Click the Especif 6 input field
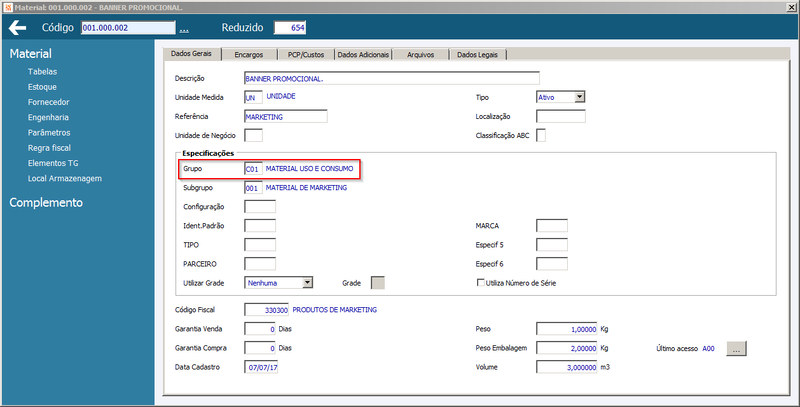Screen dimensions: 800x407 point(552,264)
